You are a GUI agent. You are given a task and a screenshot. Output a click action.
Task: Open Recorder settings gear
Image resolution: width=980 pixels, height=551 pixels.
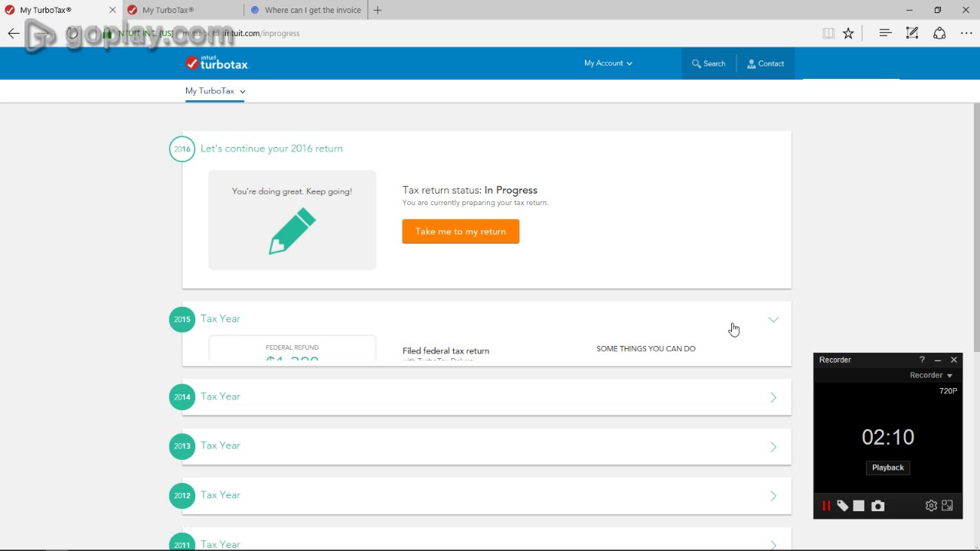(931, 506)
